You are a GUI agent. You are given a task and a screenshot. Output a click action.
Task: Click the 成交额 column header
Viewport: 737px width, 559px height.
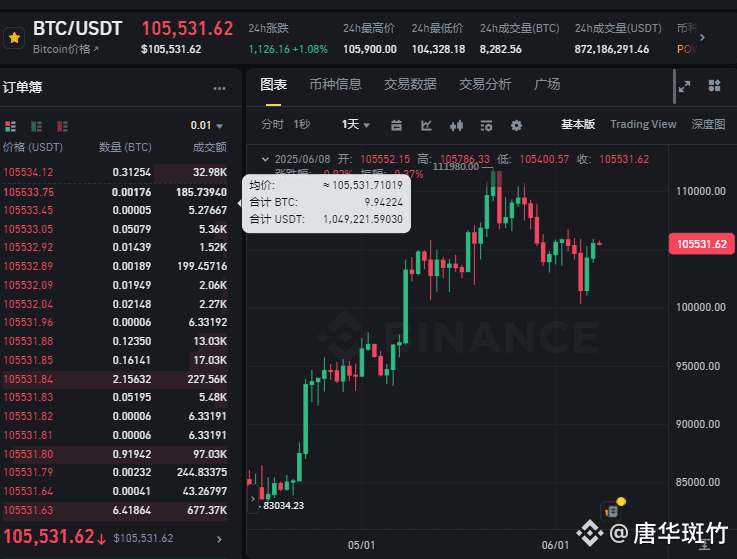click(x=210, y=148)
